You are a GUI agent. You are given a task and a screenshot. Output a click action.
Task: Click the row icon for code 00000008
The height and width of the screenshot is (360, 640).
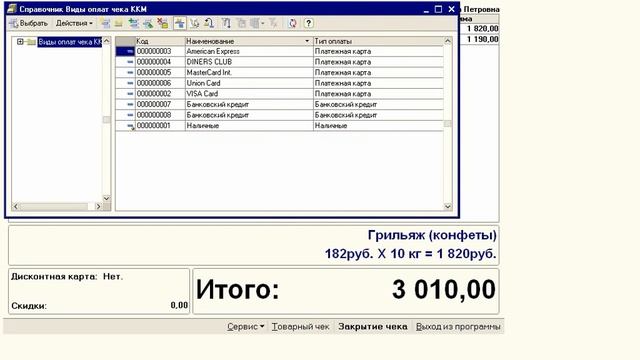click(x=130, y=115)
